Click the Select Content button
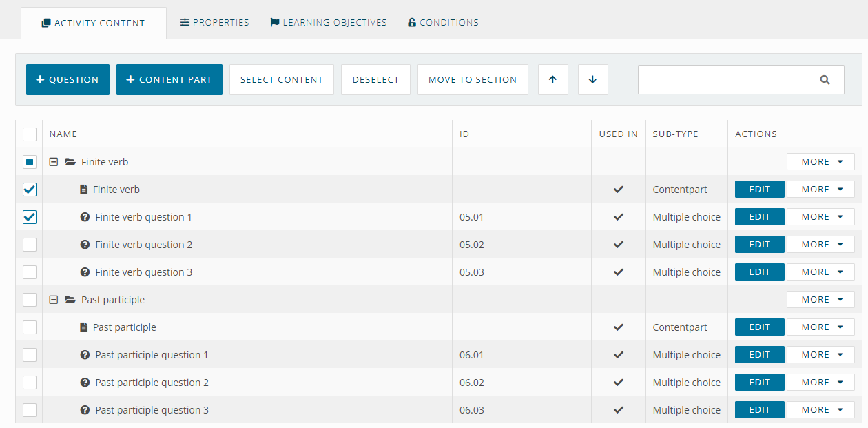Viewport: 868px width, 428px height. 282,80
